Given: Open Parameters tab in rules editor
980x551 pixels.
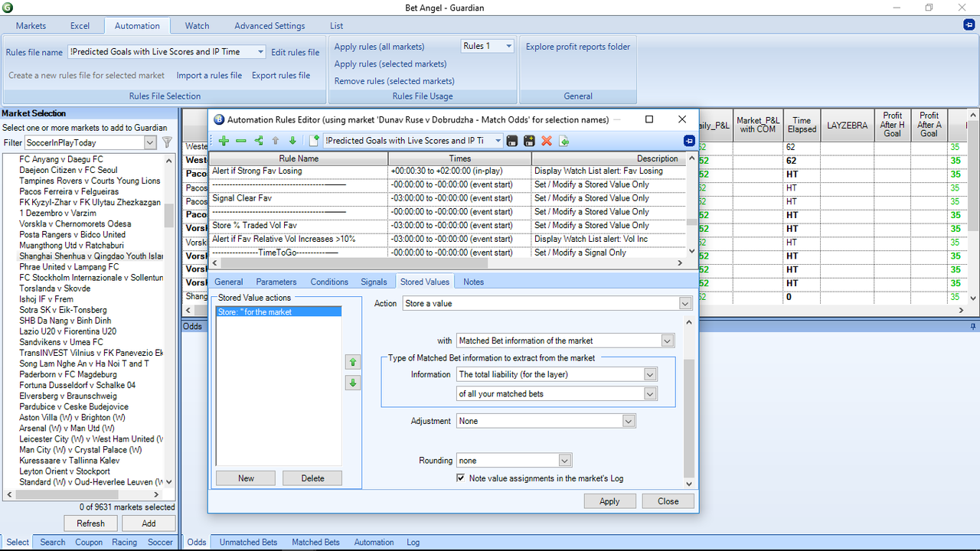Looking at the screenshot, I should click(276, 282).
